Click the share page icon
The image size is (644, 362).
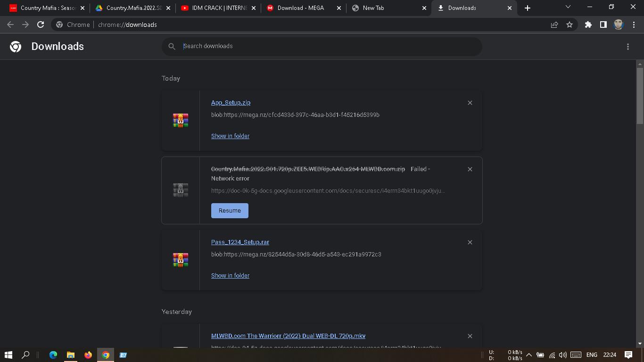[554, 25]
